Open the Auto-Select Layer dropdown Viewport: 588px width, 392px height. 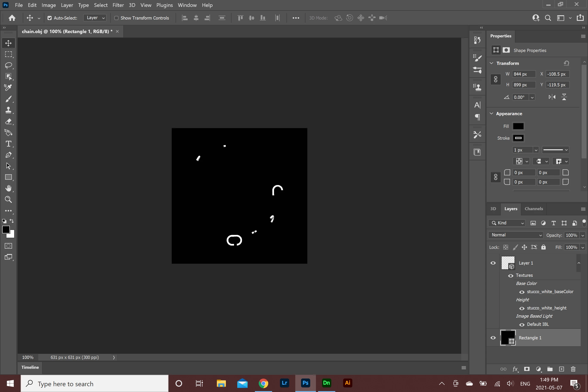pyautogui.click(x=95, y=18)
